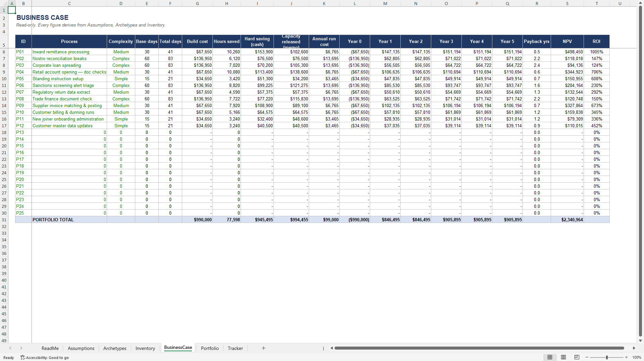Click total hours saved 77,598

(227, 220)
